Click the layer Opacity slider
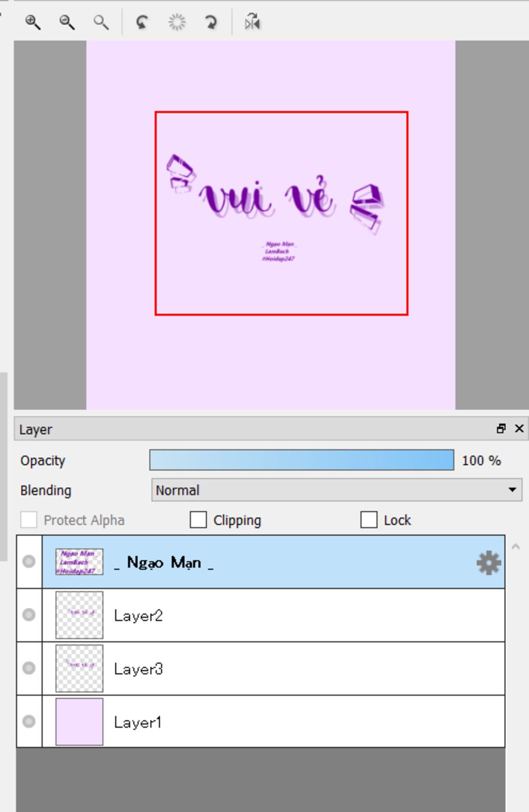Viewport: 529px width, 812px height. (302, 460)
